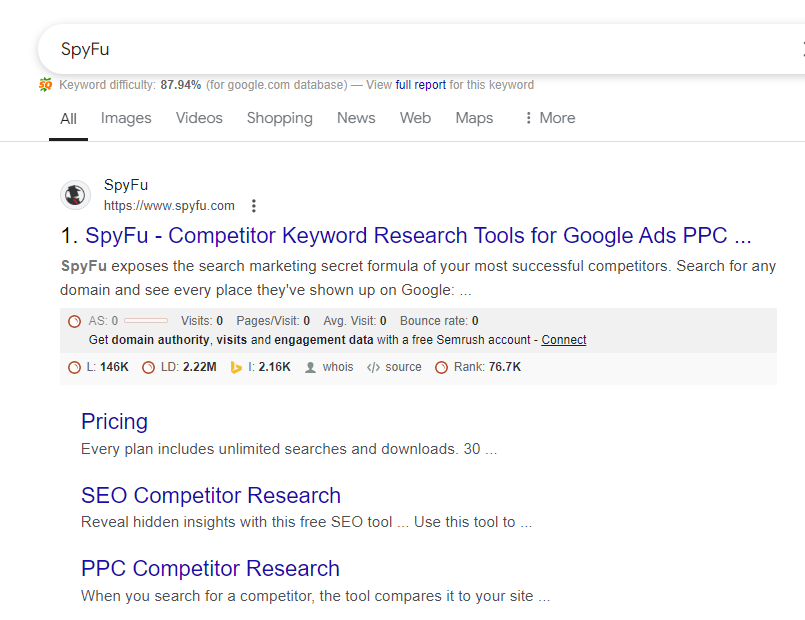
Task: Click the SpyFu favicon in the search result
Action: click(75, 195)
